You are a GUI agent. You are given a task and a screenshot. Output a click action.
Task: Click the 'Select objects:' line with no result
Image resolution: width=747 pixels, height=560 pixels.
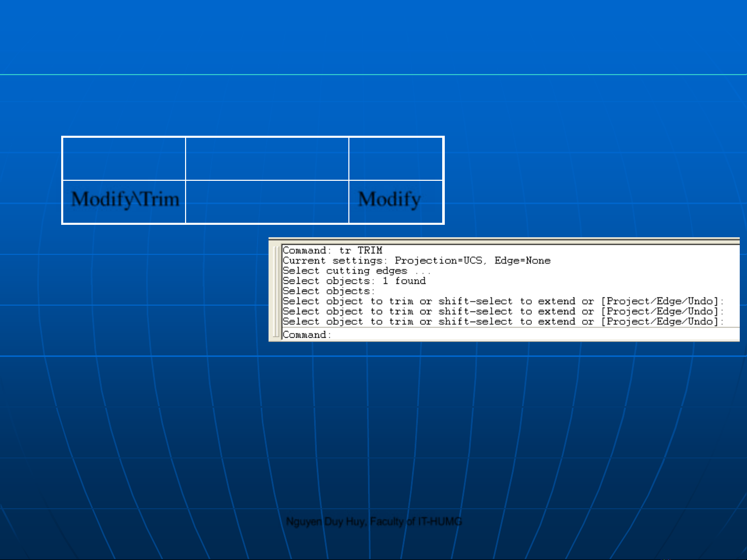click(328, 291)
